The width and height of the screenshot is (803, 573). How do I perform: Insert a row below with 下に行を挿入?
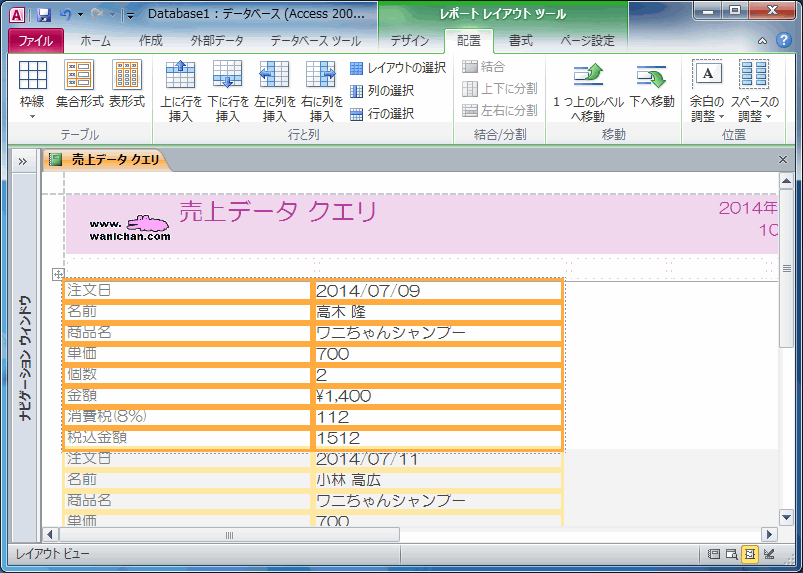tap(227, 91)
